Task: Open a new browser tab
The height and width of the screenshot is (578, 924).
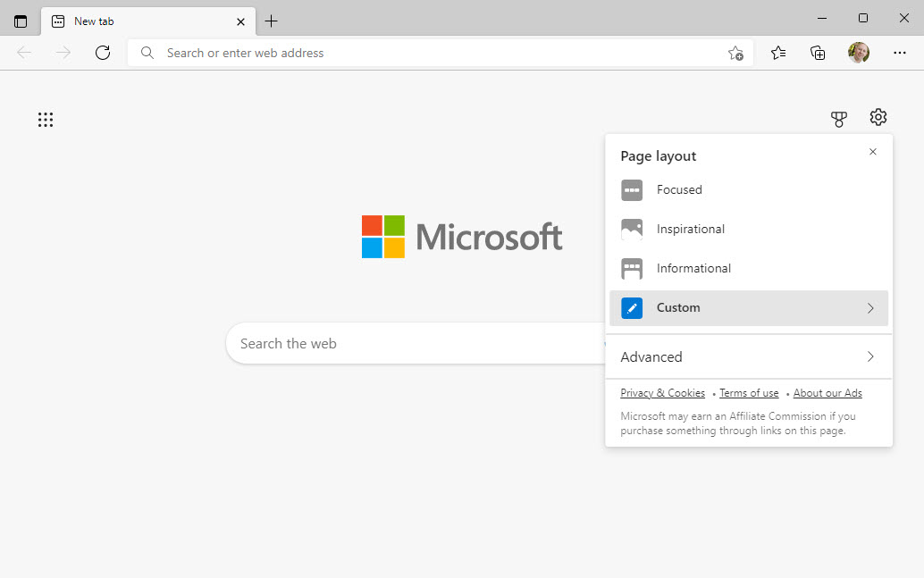Action: coord(272,21)
